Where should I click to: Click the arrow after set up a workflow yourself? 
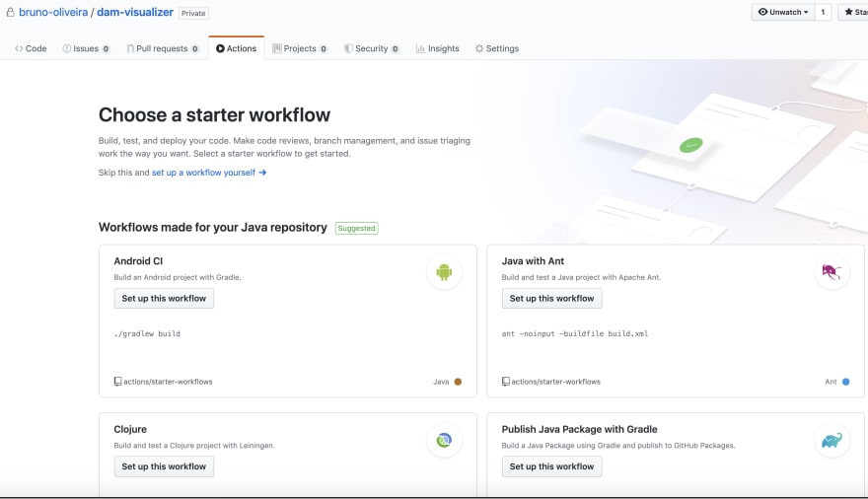pyautogui.click(x=262, y=173)
